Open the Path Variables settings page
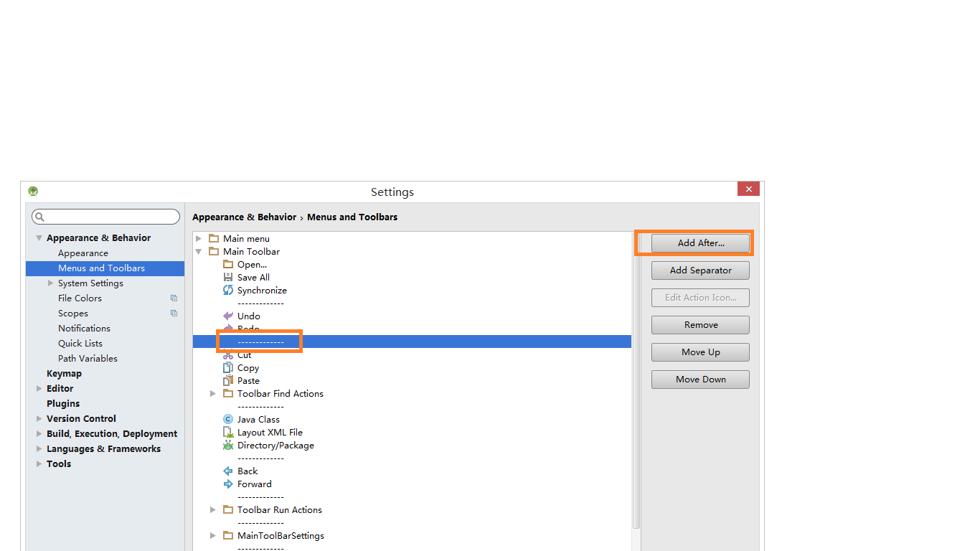The image size is (980, 551). coord(88,359)
